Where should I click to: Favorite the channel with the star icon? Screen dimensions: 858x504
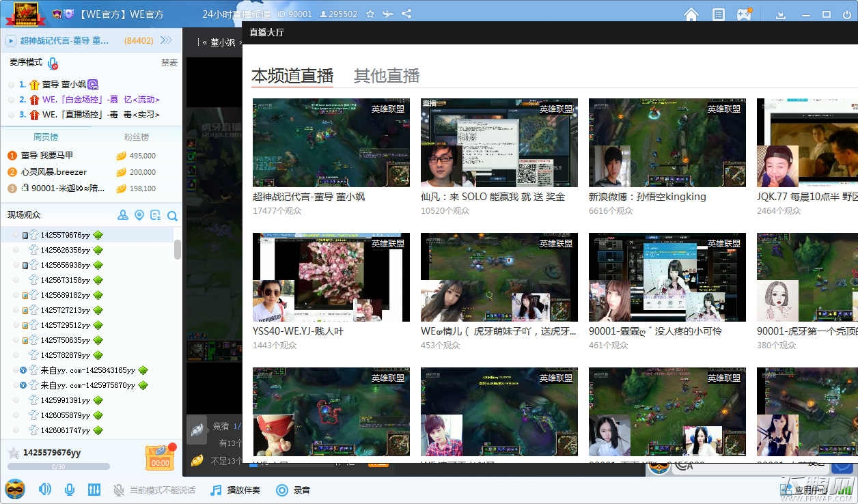coord(370,14)
